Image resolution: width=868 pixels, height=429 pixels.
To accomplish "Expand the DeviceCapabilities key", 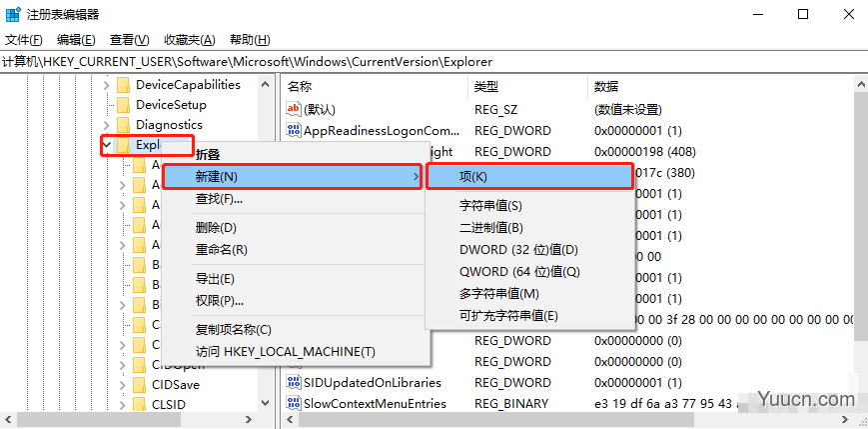I will [106, 85].
